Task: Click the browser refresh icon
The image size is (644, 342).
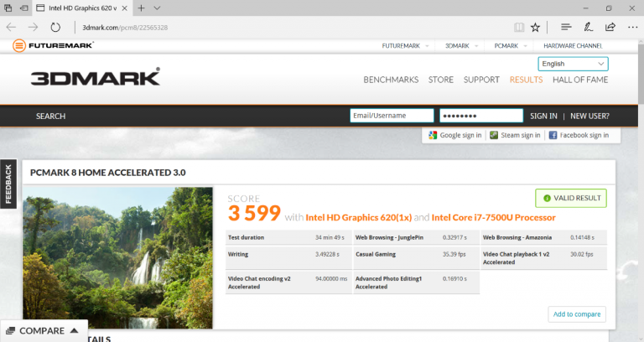Action: tap(55, 27)
